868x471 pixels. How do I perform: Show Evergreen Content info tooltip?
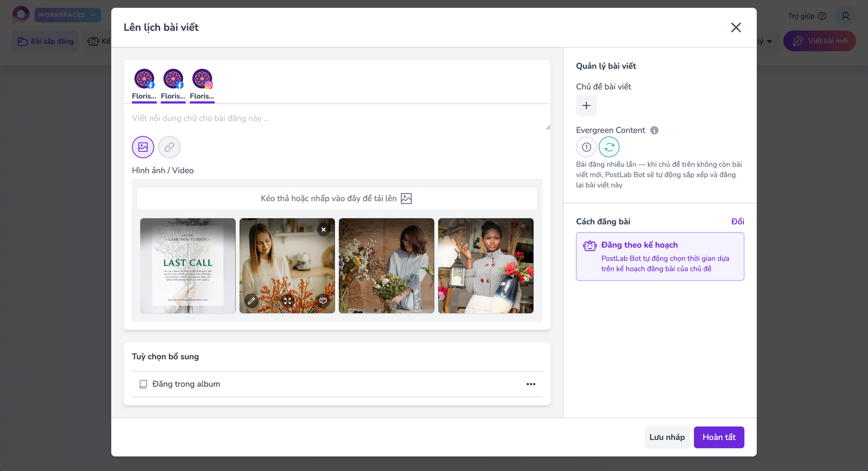point(654,130)
